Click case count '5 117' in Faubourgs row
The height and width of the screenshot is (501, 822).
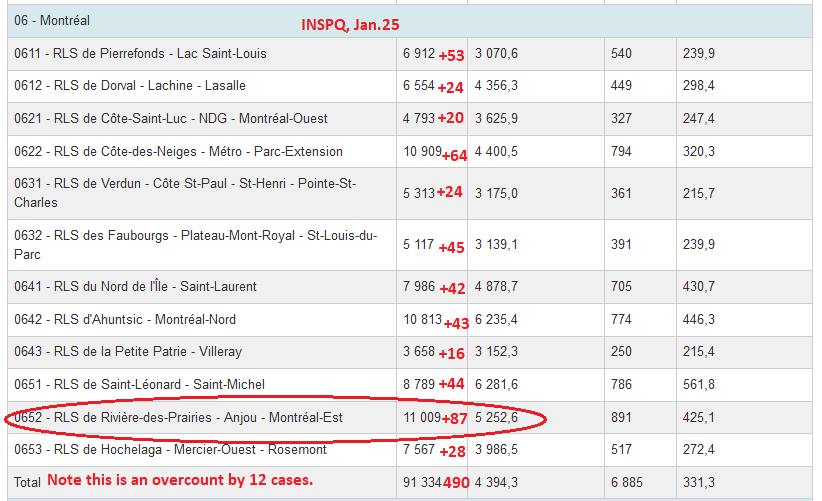tap(418, 244)
